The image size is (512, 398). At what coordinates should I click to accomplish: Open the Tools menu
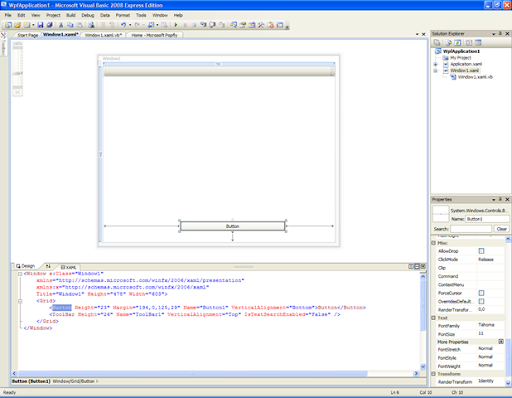(141, 15)
